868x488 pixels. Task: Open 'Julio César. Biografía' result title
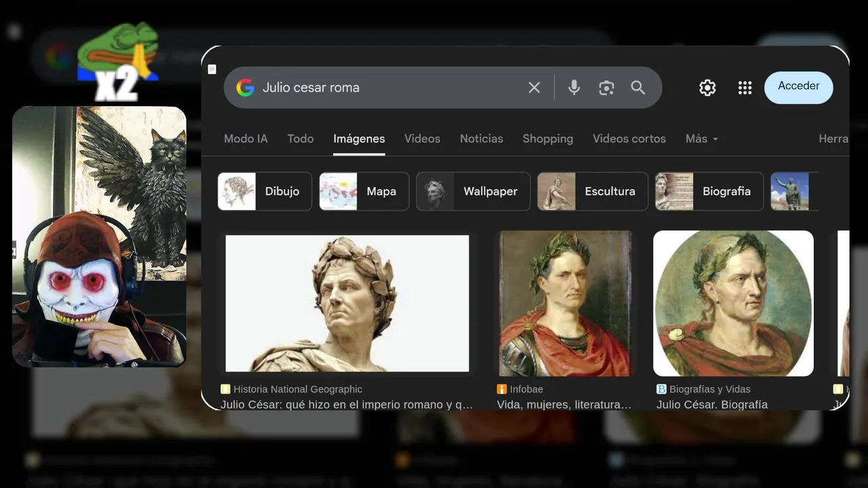click(x=712, y=405)
